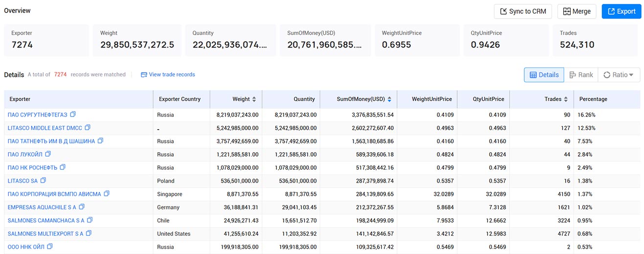Viewport: 644px width, 254px height.
Task: Copy ПАО ТАТНЕФТЬ ИМ В Д ШАШИНА name icon
Action: 100,141
